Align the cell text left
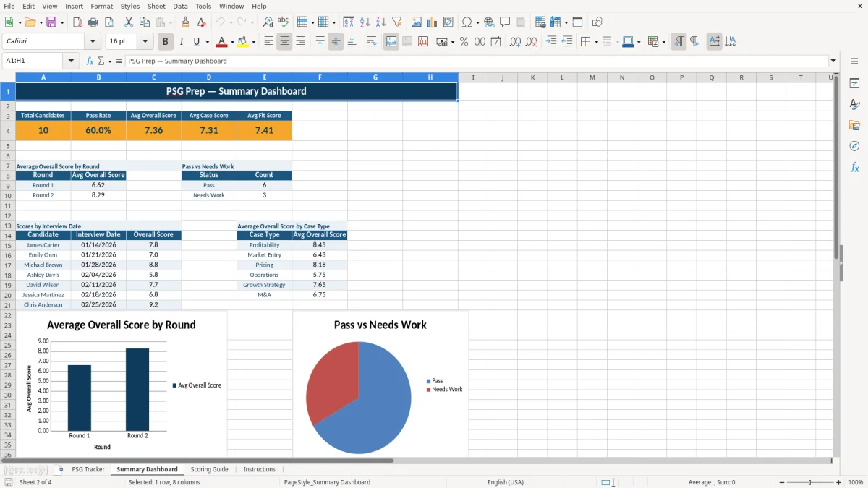868x488 pixels. pos(268,42)
